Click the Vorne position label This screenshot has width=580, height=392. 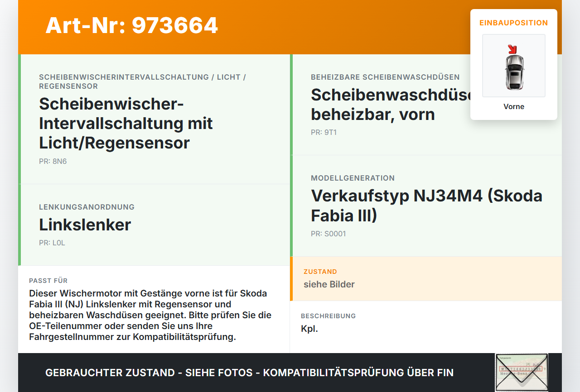pyautogui.click(x=513, y=106)
